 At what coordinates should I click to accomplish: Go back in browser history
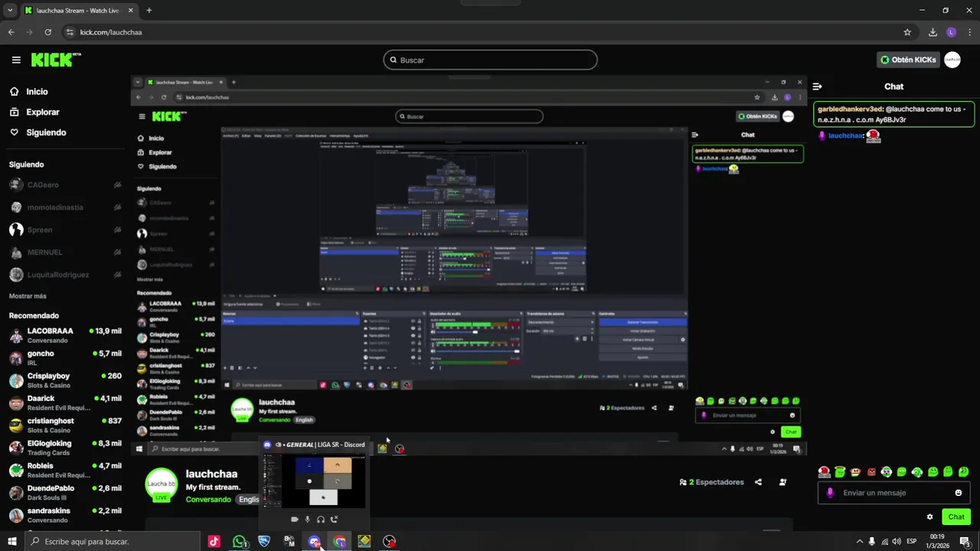point(11,32)
